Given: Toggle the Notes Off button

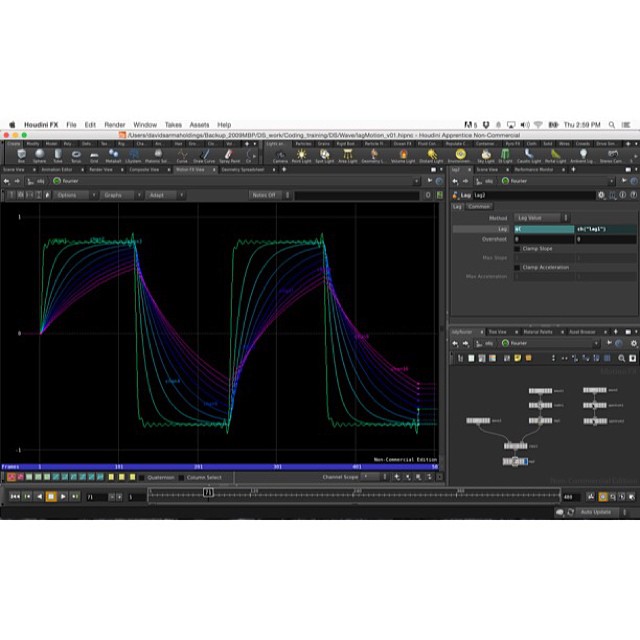Looking at the screenshot, I should pyautogui.click(x=264, y=195).
